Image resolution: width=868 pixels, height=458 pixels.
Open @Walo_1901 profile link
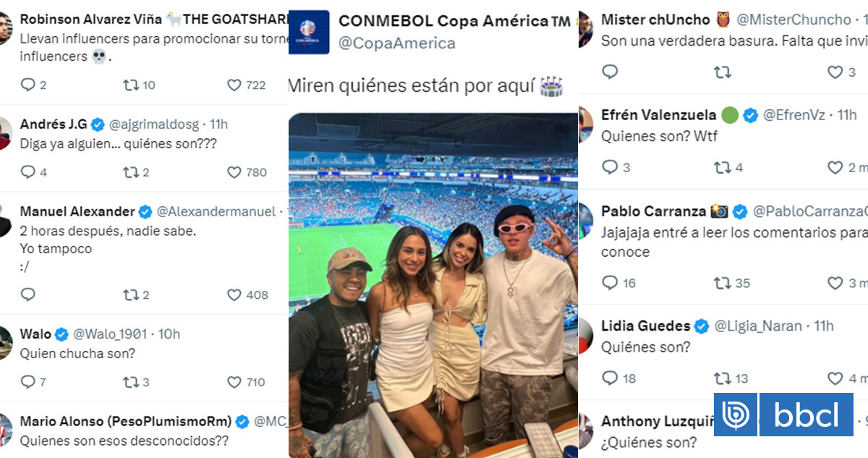pos(111,334)
